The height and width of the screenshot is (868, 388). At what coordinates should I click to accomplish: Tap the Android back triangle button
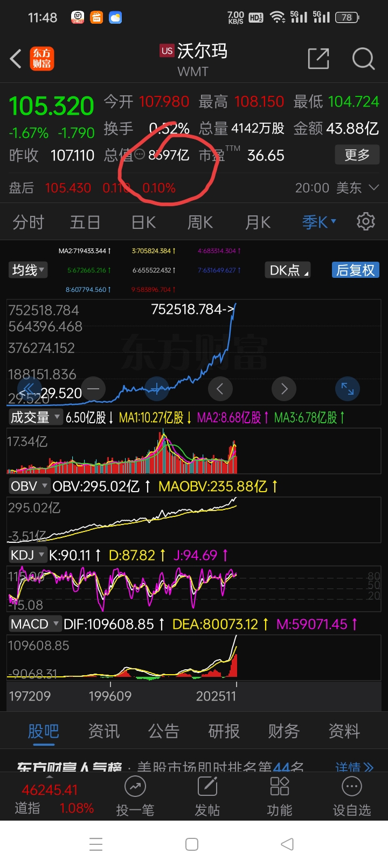(x=287, y=844)
